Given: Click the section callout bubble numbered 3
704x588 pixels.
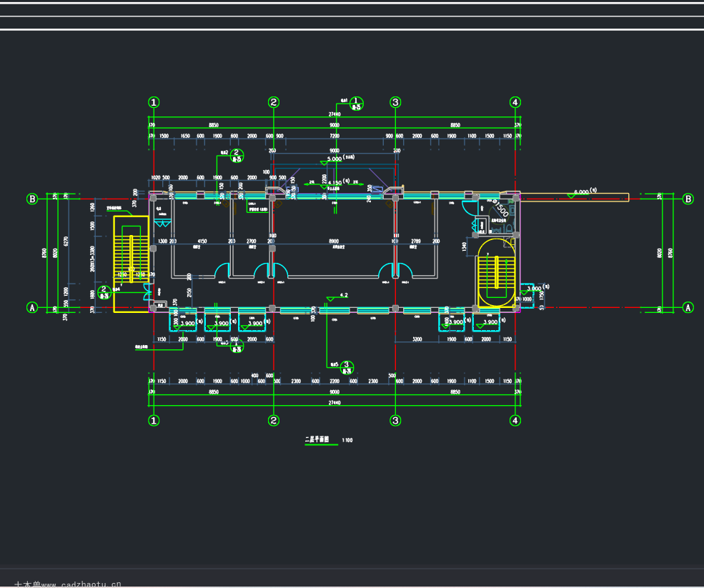Looking at the screenshot, I should click(x=347, y=367).
